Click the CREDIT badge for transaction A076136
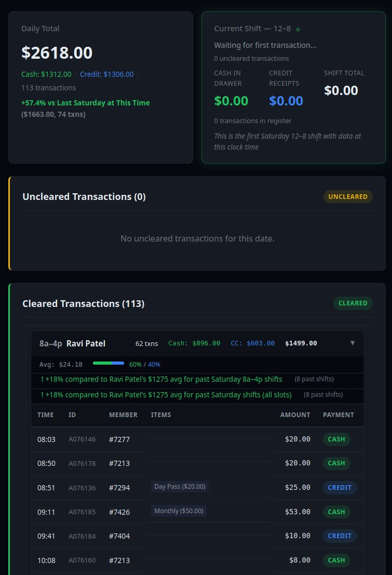 (339, 487)
